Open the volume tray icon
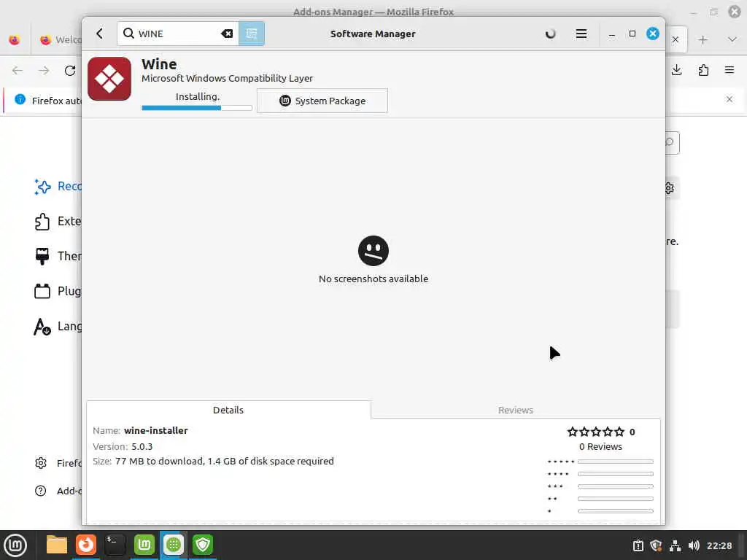 coord(694,545)
